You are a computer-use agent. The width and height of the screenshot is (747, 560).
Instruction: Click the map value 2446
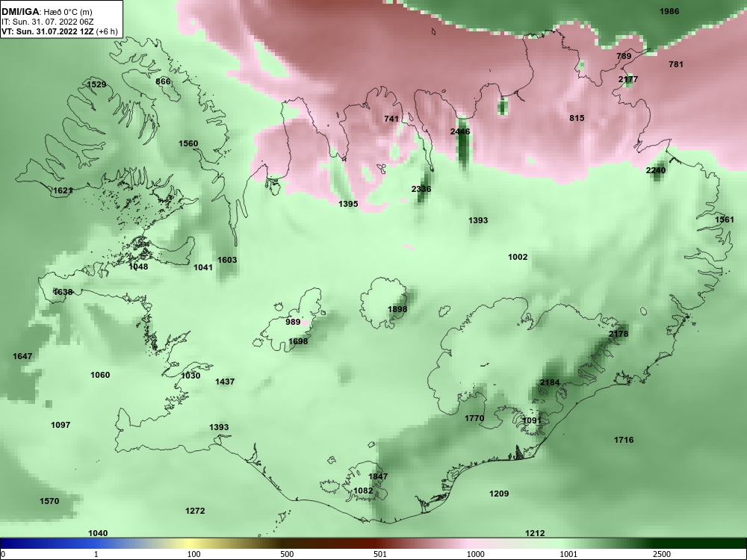click(x=460, y=131)
